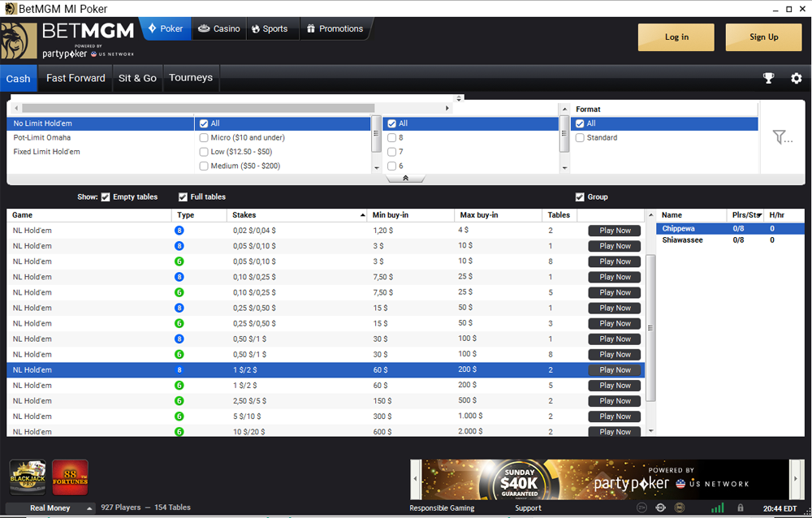This screenshot has width=812, height=518.
Task: Select Pot-Limit Omaha game type
Action: (x=42, y=138)
